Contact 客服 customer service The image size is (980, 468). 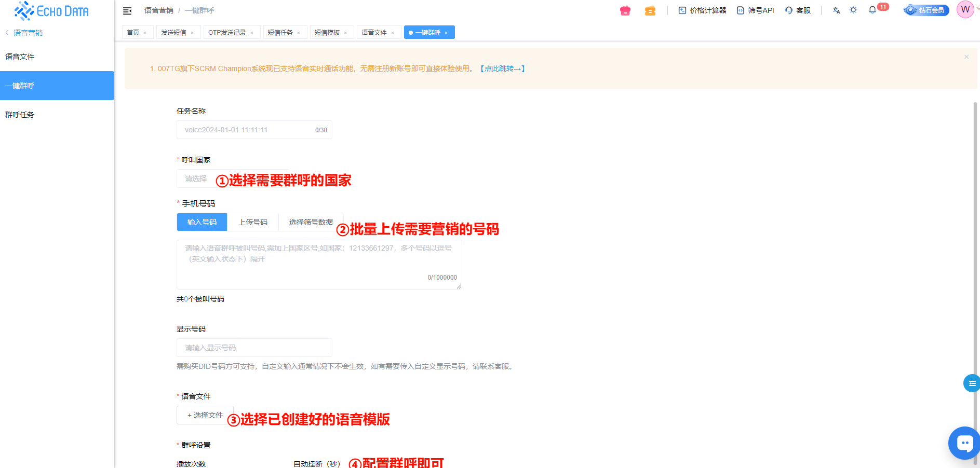(x=798, y=10)
